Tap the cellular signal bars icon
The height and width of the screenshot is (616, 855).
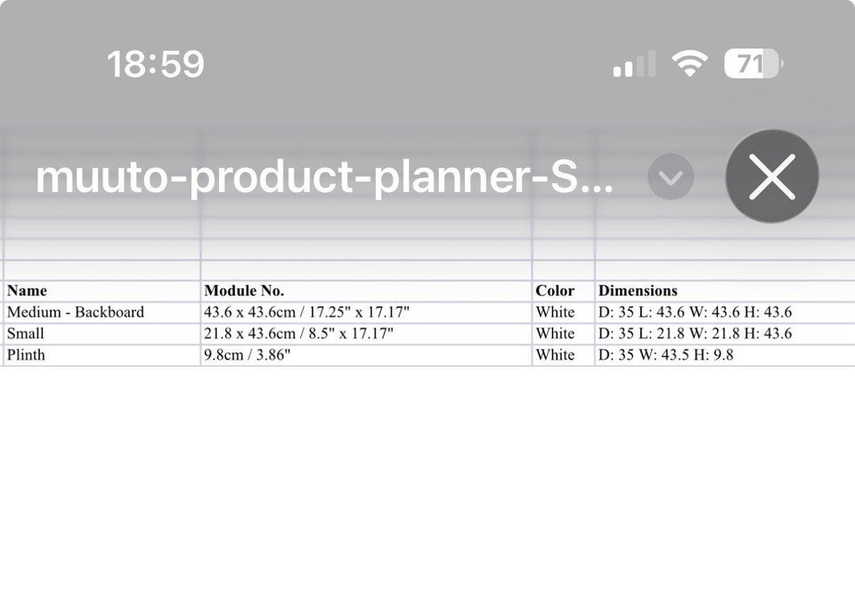tap(633, 64)
